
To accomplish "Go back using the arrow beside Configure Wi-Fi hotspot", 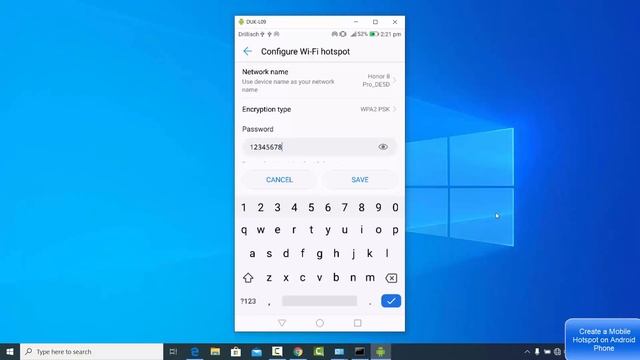I will pos(247,51).
